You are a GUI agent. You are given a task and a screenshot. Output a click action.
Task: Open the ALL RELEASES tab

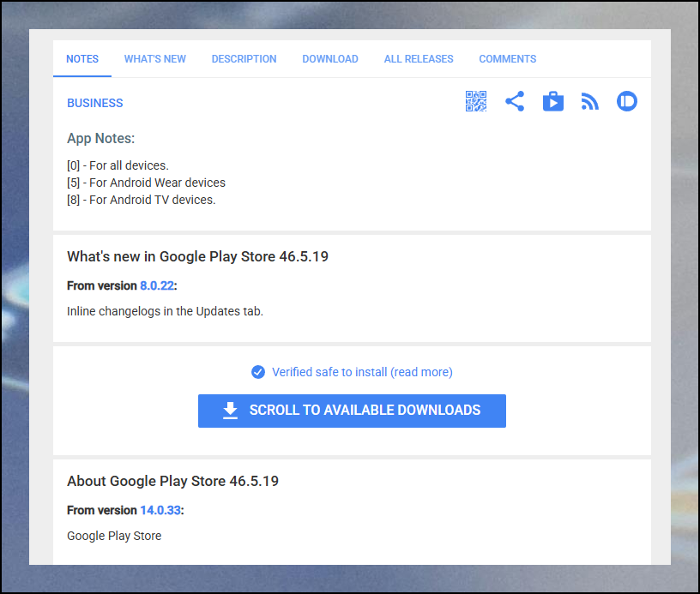419,59
